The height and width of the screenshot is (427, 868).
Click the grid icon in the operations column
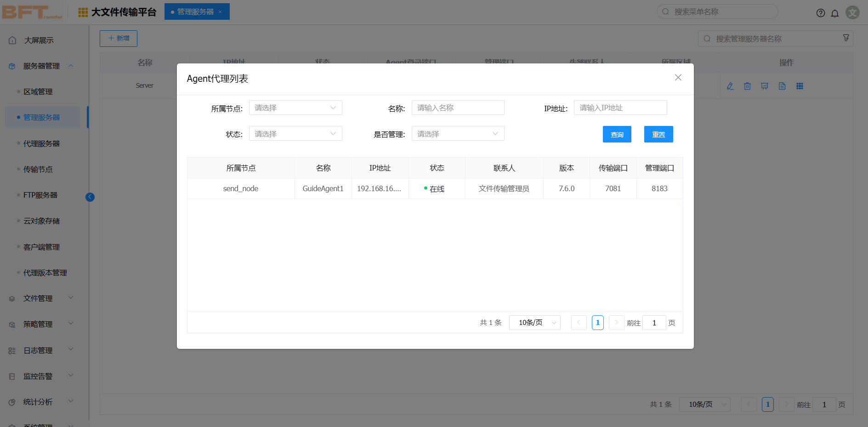800,86
